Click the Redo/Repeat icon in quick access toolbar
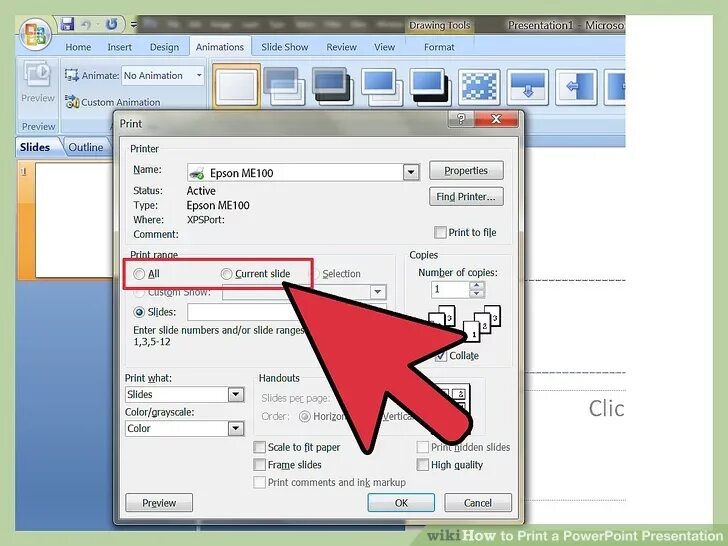728x546 pixels. tap(111, 24)
